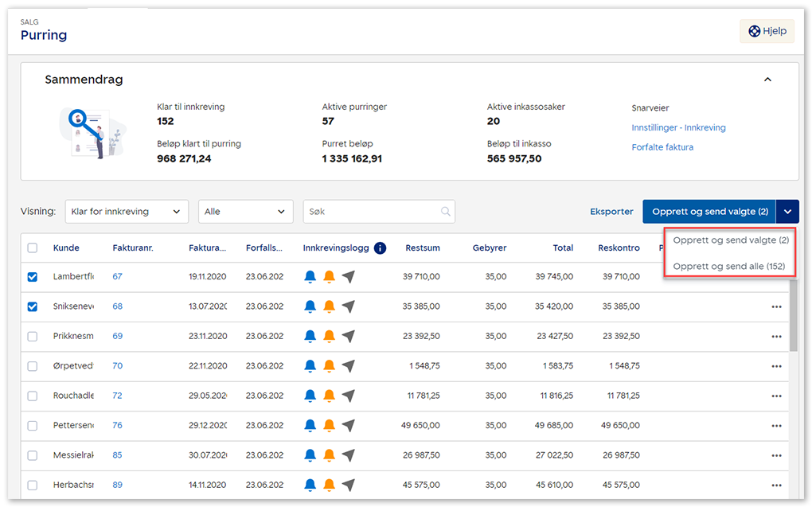
Task: Open the Innstillinger - Innkreving shortcut link
Action: point(678,127)
